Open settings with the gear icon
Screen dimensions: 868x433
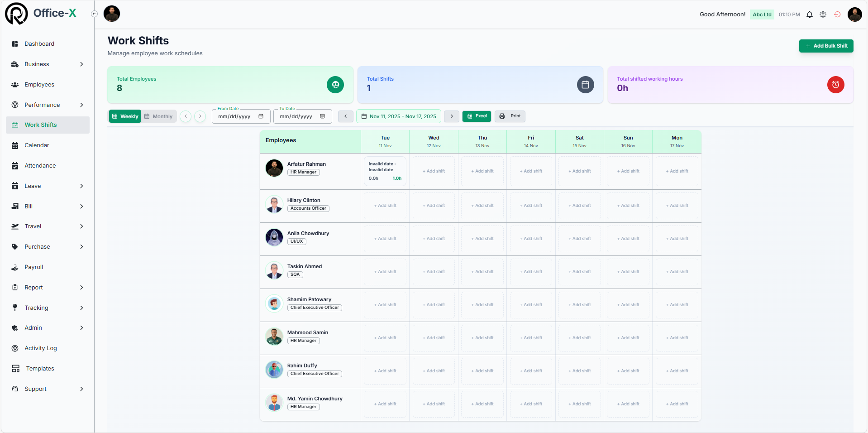[x=823, y=14]
